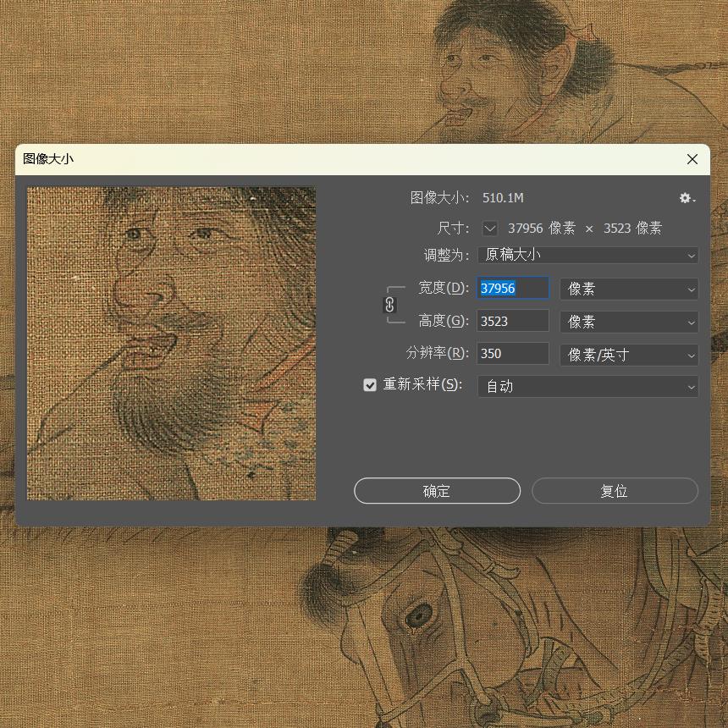
Task: Click the 复位 reset button
Action: 615,491
